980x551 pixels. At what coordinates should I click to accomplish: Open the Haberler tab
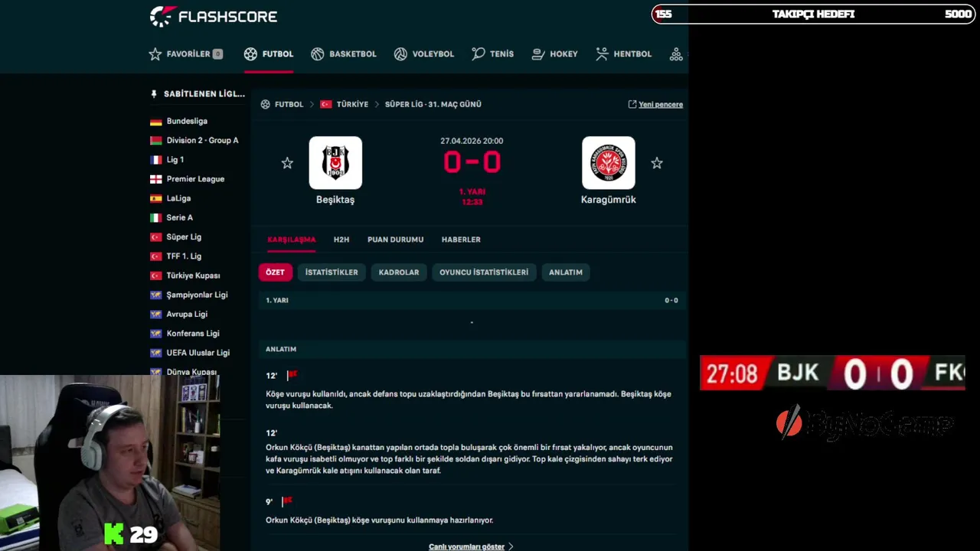(461, 240)
